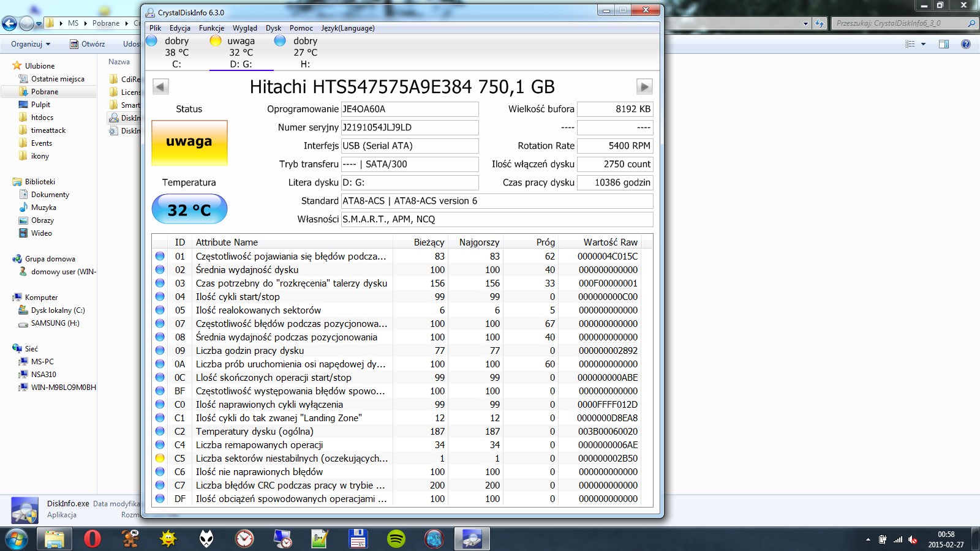Open the Pomoc menu

(301, 28)
